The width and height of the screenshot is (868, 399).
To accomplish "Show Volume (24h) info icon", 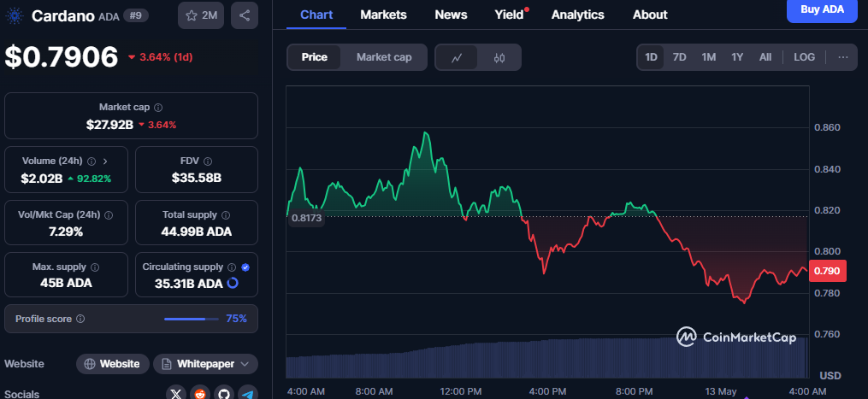I will [x=92, y=161].
